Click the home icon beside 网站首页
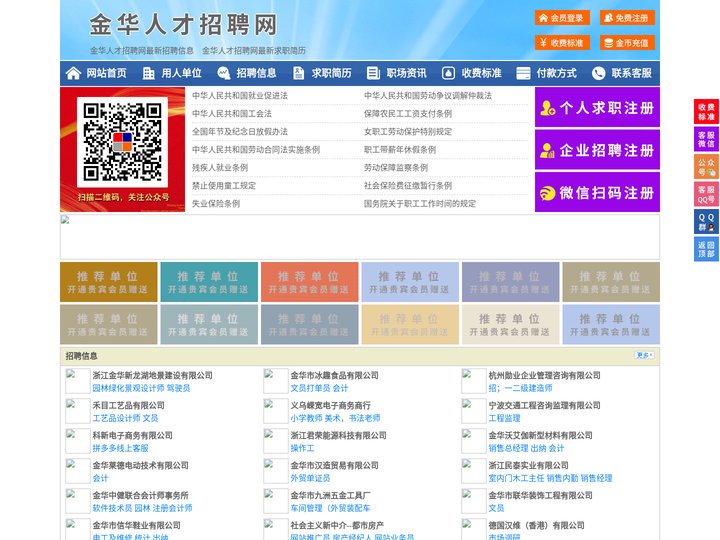Image resolution: width=720 pixels, height=540 pixels. tap(73, 73)
